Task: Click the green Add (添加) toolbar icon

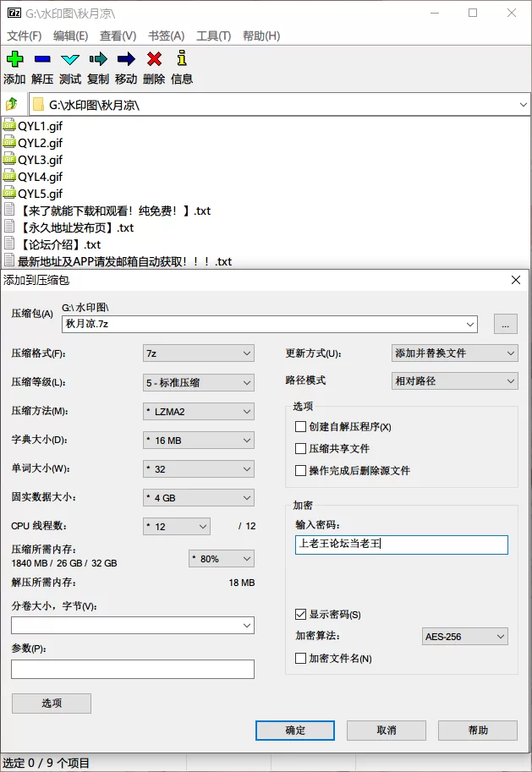Action: click(x=14, y=59)
